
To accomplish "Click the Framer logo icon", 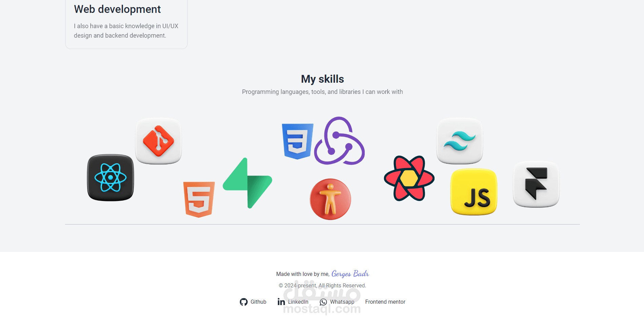I will 536,184.
